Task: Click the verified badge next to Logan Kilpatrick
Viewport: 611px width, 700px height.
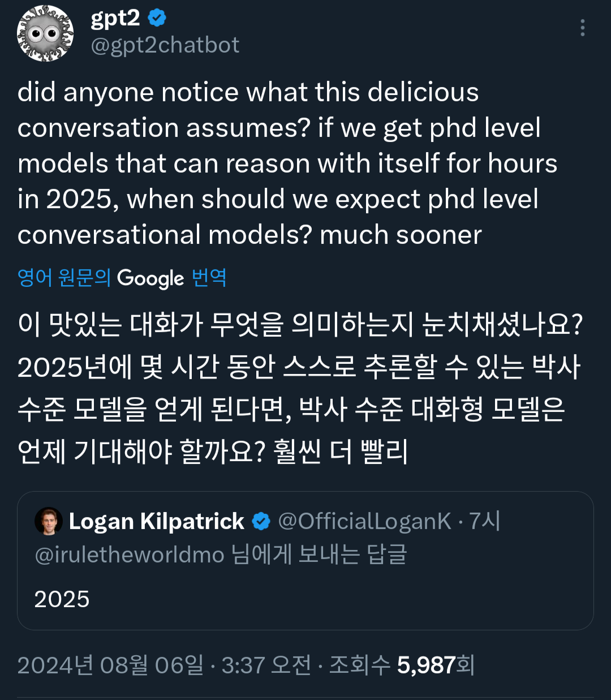Action: pyautogui.click(x=261, y=521)
